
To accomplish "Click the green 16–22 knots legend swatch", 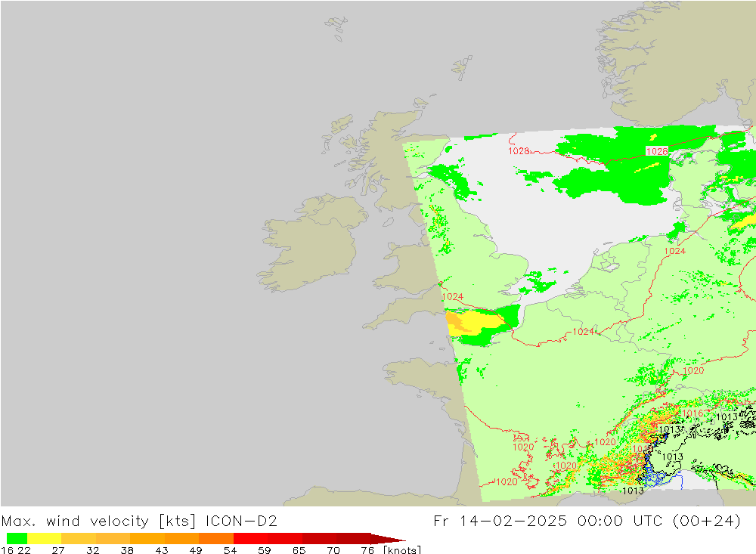I will point(17,538).
